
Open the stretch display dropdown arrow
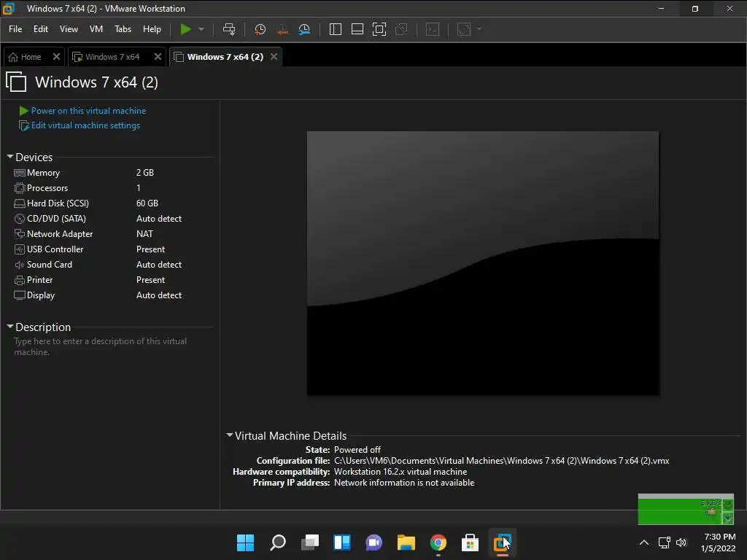click(x=479, y=29)
